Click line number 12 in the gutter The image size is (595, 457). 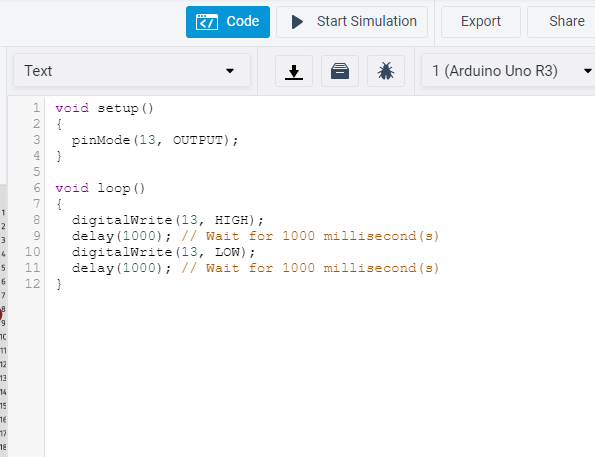33,284
